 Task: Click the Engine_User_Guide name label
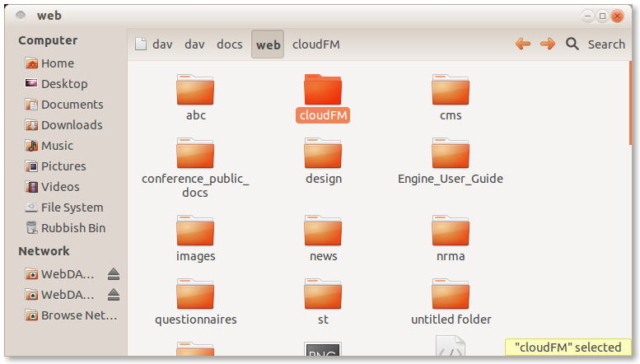tap(451, 179)
